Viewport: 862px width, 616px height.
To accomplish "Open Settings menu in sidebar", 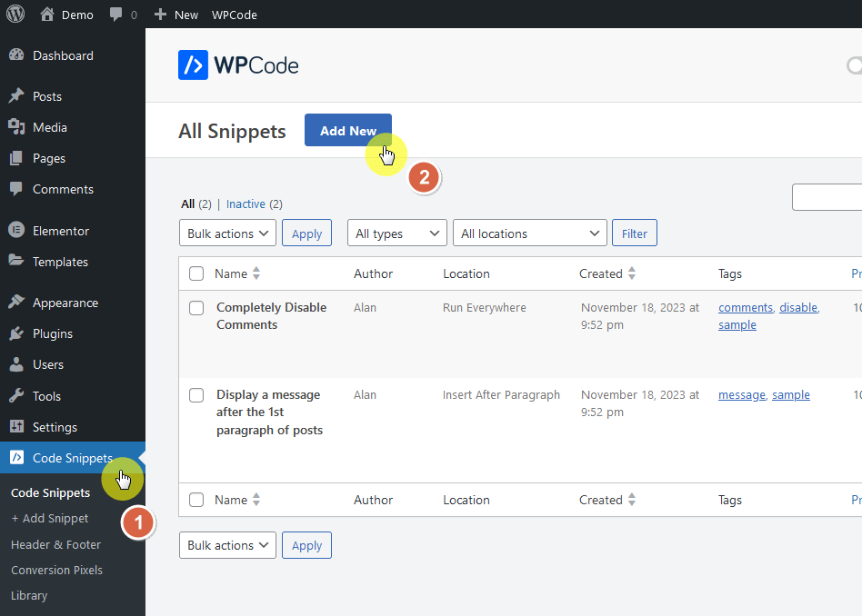I will 55,427.
